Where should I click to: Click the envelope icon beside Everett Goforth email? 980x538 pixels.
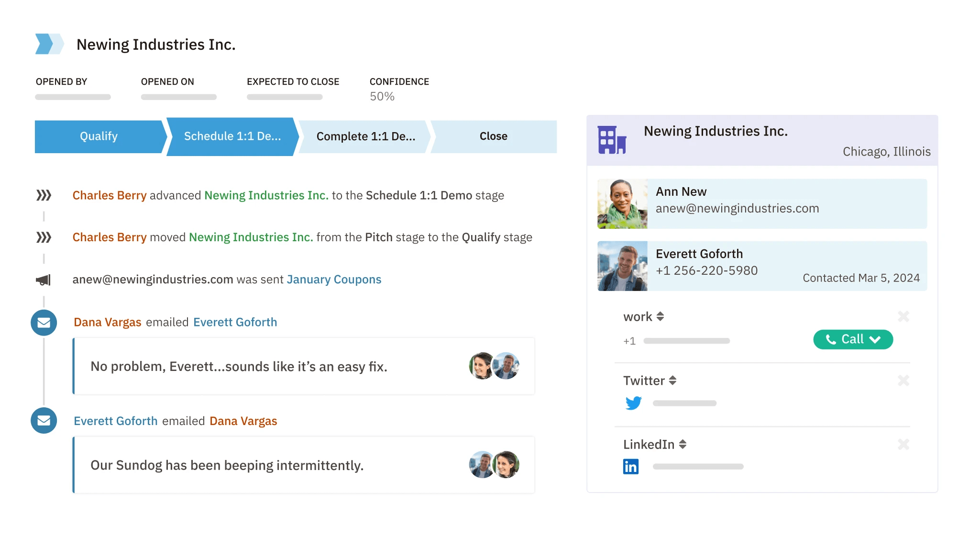pos(44,421)
